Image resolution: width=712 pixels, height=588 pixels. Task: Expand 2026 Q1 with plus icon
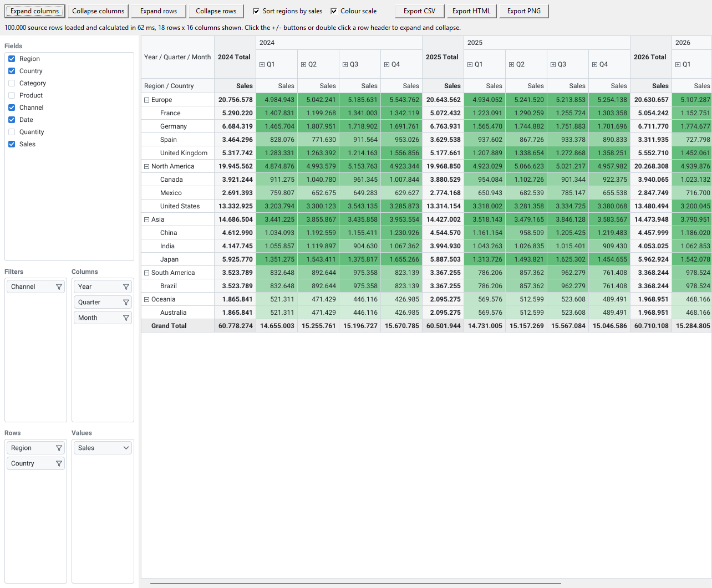pos(678,64)
